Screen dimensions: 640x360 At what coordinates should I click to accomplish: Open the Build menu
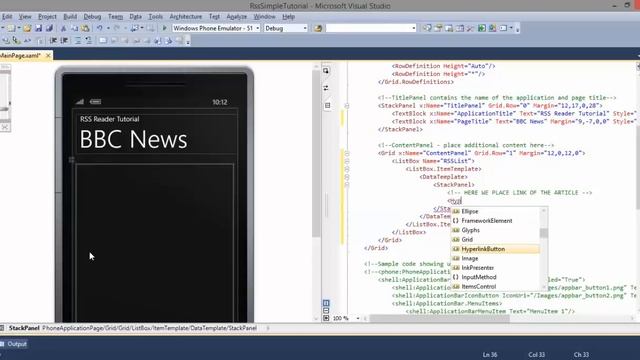point(70,17)
